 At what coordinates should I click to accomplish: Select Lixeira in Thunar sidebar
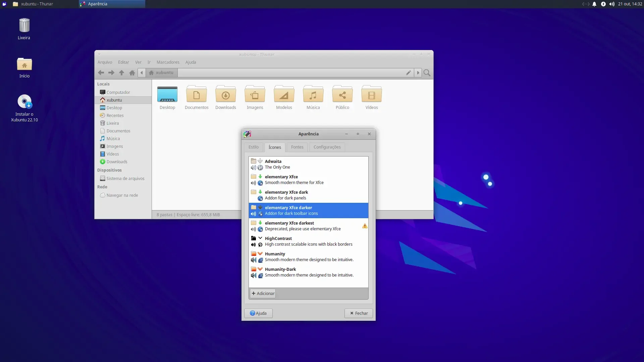point(123,123)
